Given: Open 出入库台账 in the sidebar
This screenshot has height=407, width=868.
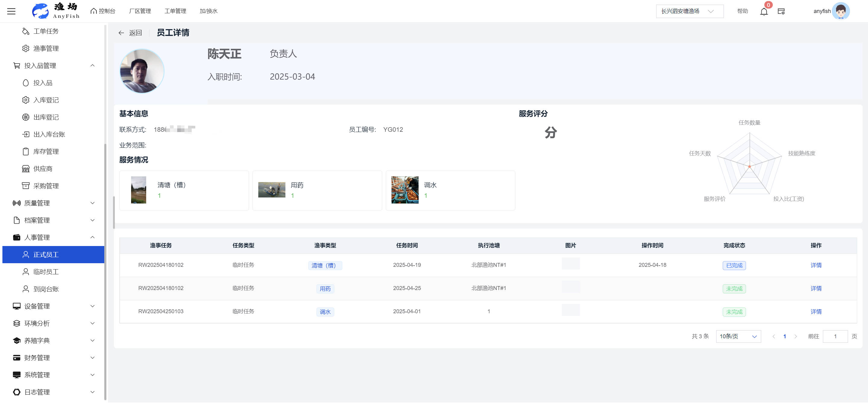Looking at the screenshot, I should pyautogui.click(x=49, y=134).
